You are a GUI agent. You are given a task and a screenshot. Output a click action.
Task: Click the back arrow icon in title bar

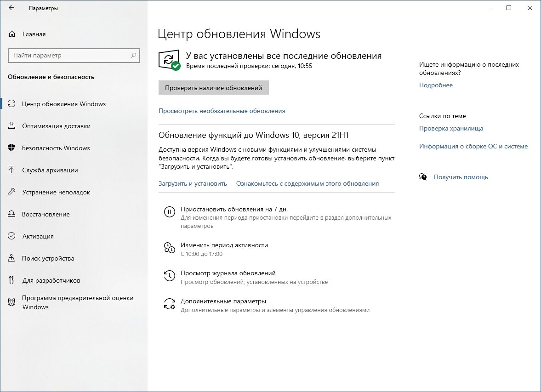11,8
